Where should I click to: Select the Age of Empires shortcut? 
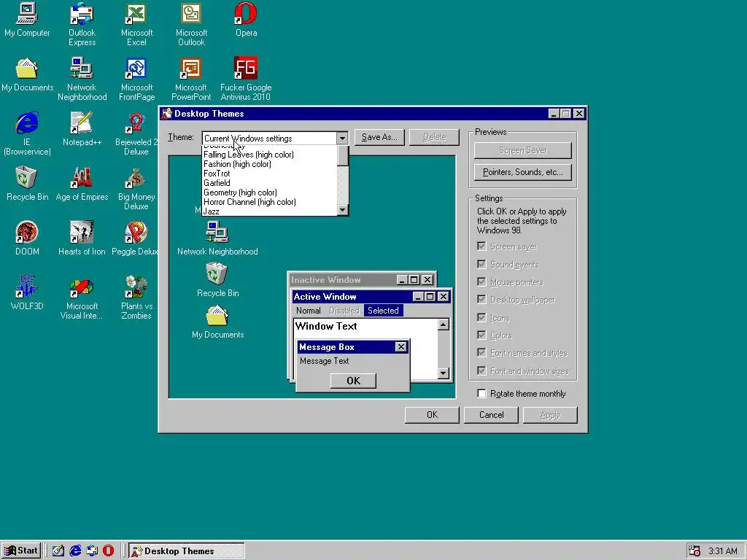82,183
